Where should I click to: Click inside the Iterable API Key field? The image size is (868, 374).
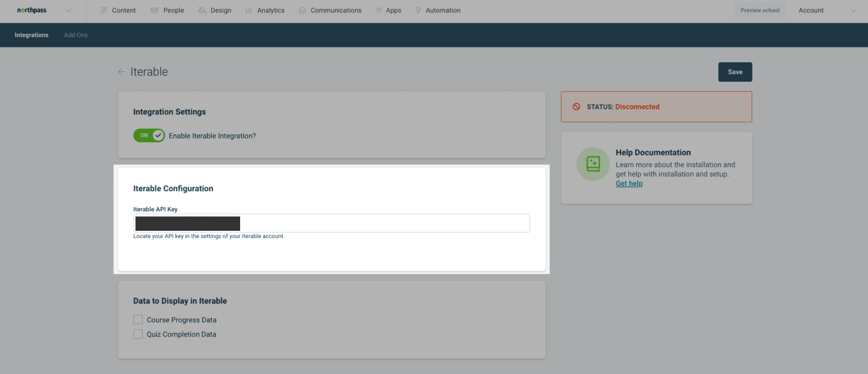331,223
